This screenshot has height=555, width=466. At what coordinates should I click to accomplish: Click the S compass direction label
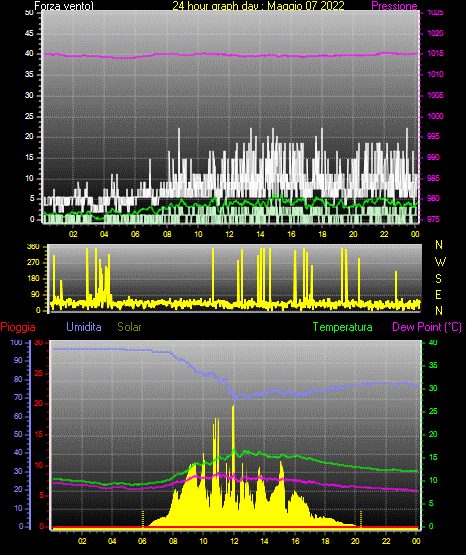pos(438,279)
